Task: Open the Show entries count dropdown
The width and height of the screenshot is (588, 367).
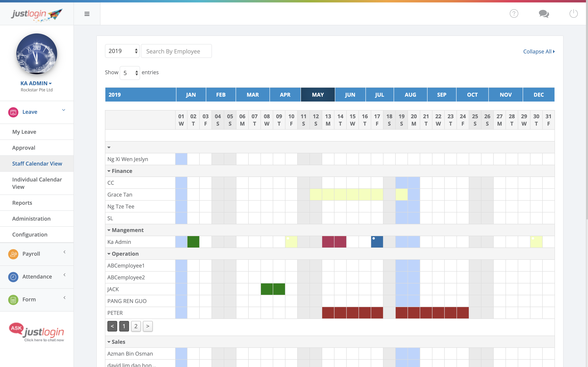Action: tap(130, 73)
